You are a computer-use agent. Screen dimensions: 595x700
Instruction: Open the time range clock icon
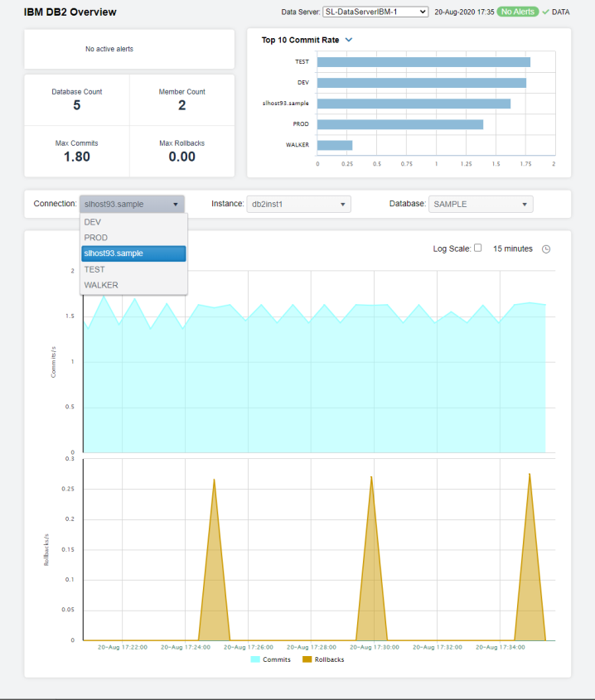(x=546, y=249)
